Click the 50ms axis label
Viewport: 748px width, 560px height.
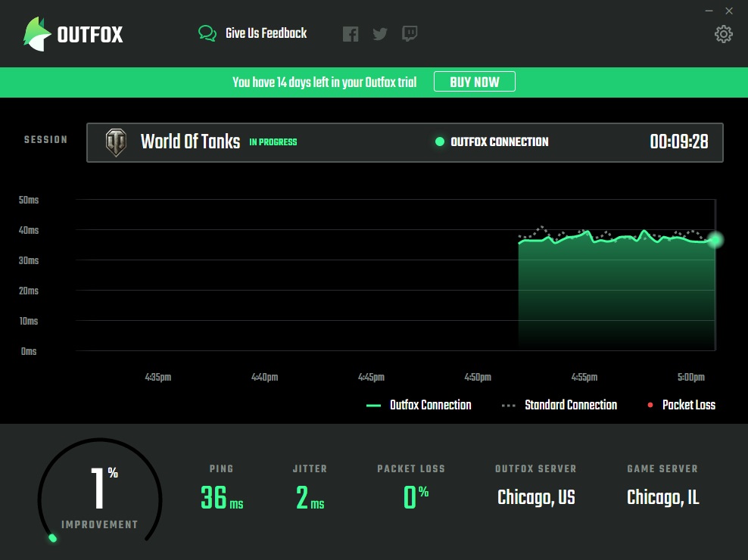(x=29, y=200)
